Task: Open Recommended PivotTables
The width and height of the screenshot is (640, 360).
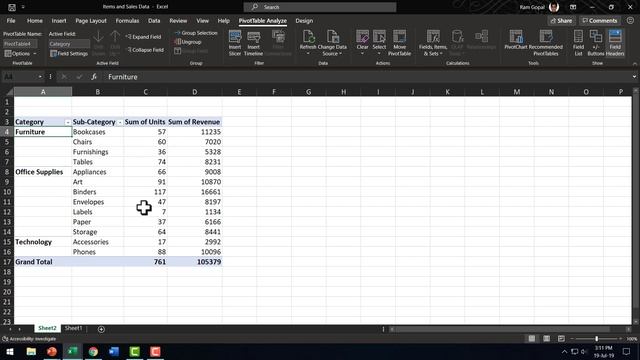Action: click(545, 42)
